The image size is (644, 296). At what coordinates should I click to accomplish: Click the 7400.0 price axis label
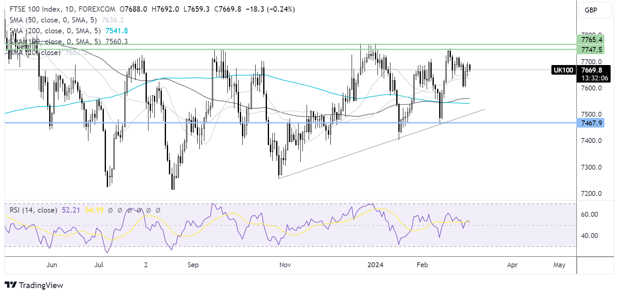point(592,141)
